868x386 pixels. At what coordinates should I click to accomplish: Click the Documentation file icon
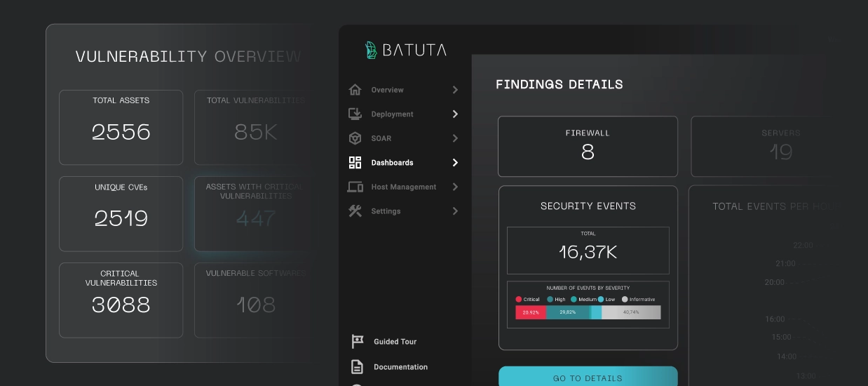[357, 367]
